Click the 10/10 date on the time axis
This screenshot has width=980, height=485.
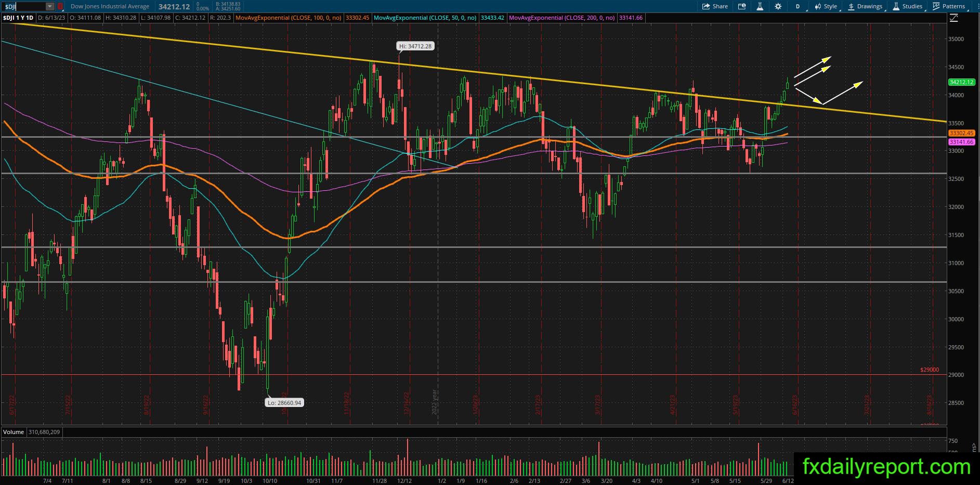click(x=269, y=481)
